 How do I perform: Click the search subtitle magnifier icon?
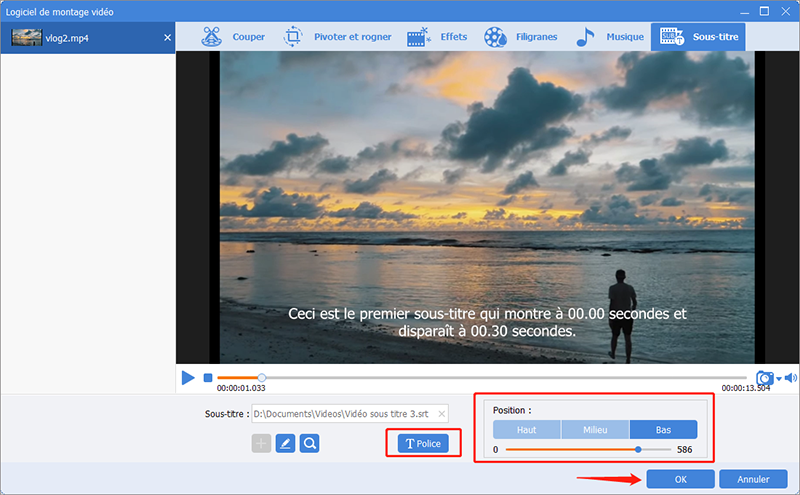pos(310,443)
